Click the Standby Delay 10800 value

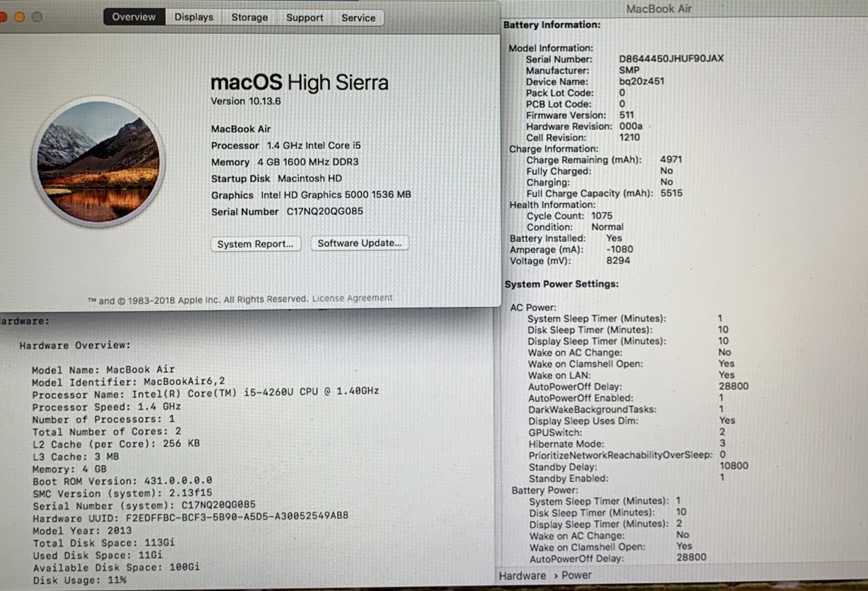[733, 467]
